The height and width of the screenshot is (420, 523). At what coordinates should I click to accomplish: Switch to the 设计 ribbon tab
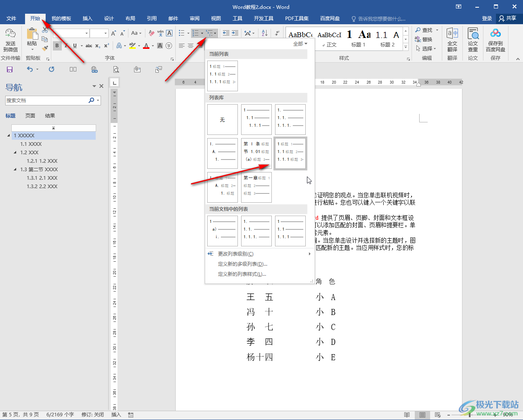point(109,19)
